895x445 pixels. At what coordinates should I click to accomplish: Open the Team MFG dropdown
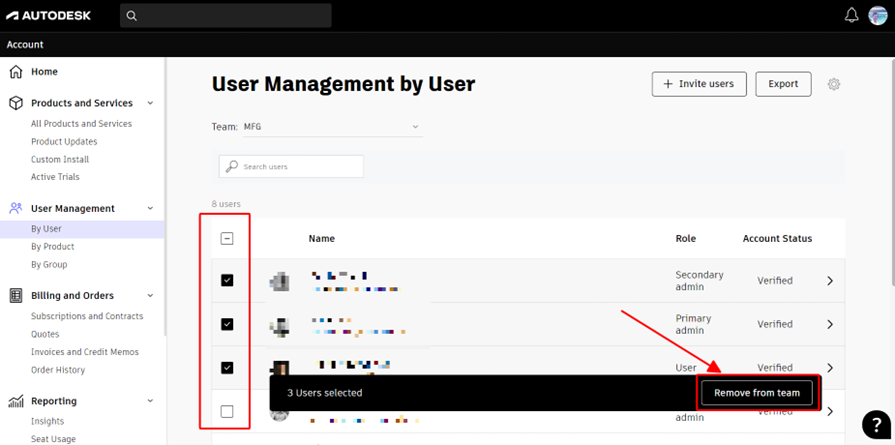[333, 127]
